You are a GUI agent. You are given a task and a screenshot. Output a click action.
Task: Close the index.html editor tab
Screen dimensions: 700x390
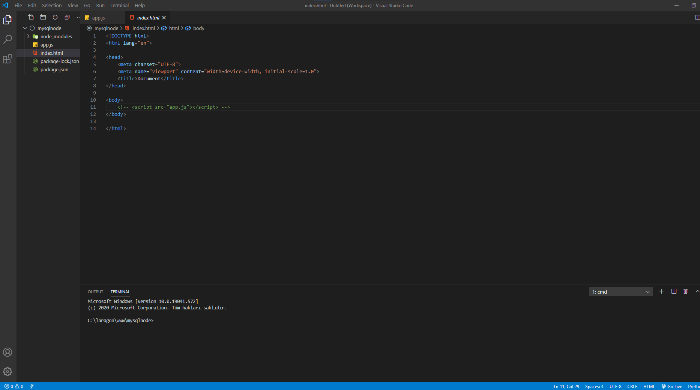pyautogui.click(x=164, y=18)
